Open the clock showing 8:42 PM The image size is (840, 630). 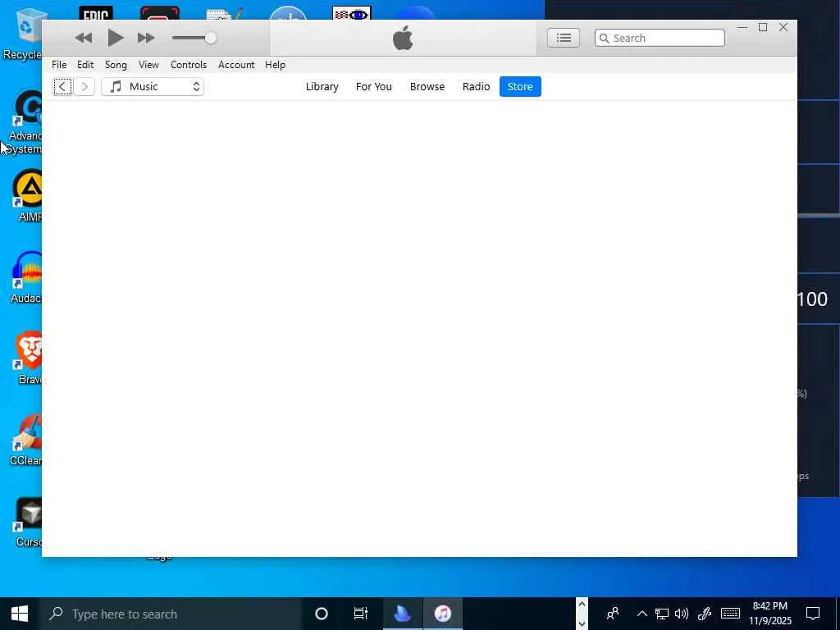[x=769, y=614]
